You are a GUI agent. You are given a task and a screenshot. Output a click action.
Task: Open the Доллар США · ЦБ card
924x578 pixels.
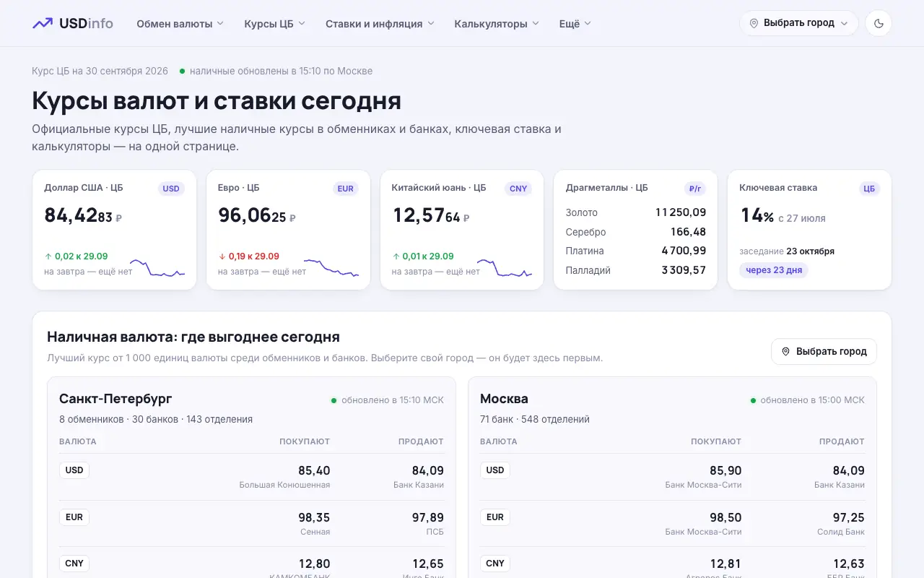[x=115, y=230]
